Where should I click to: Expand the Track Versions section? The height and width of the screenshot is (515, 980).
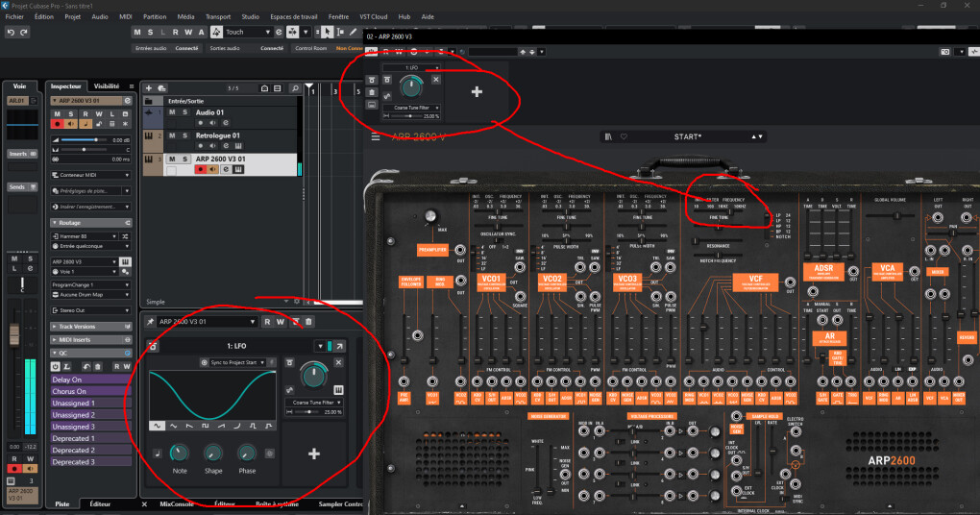point(90,327)
